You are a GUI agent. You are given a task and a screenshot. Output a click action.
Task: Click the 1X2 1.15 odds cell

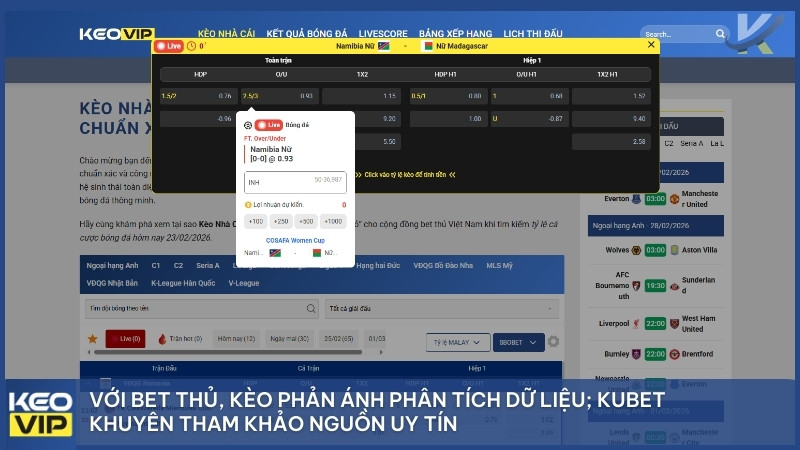click(361, 96)
